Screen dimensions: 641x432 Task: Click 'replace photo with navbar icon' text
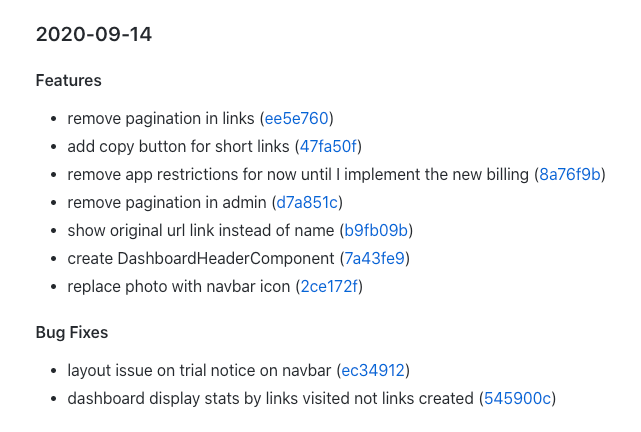tap(178, 286)
